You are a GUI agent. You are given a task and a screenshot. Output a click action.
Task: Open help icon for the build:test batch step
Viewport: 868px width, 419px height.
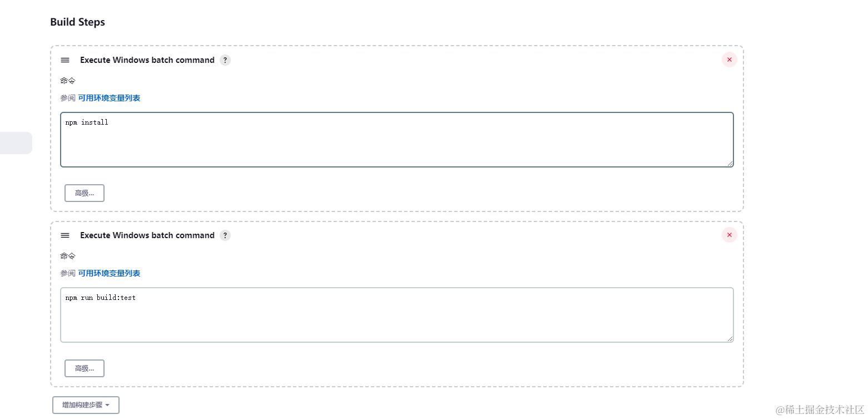[225, 235]
